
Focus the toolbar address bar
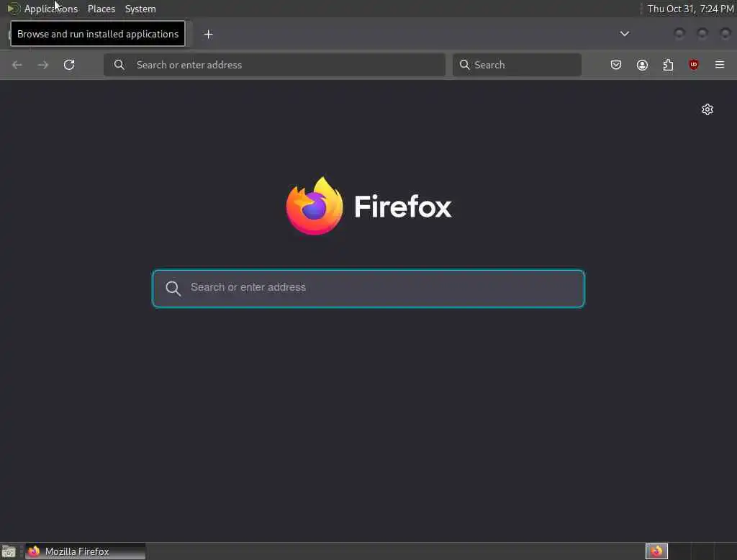click(274, 65)
